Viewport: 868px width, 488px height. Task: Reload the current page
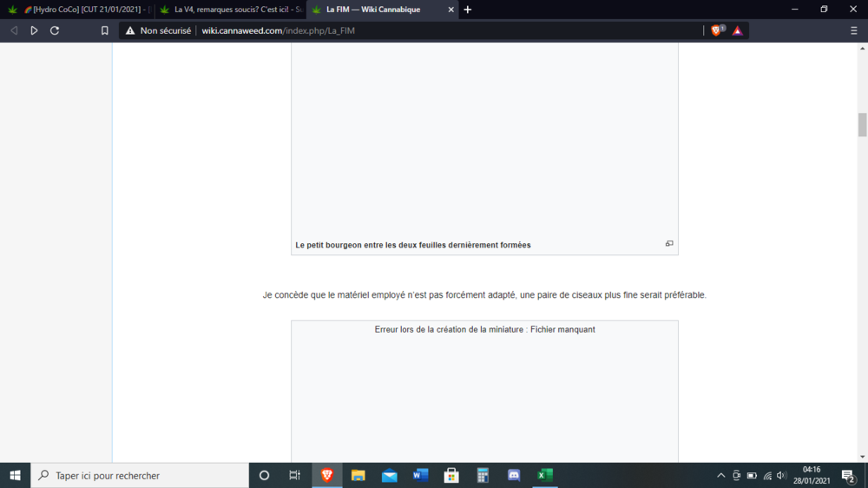[55, 30]
